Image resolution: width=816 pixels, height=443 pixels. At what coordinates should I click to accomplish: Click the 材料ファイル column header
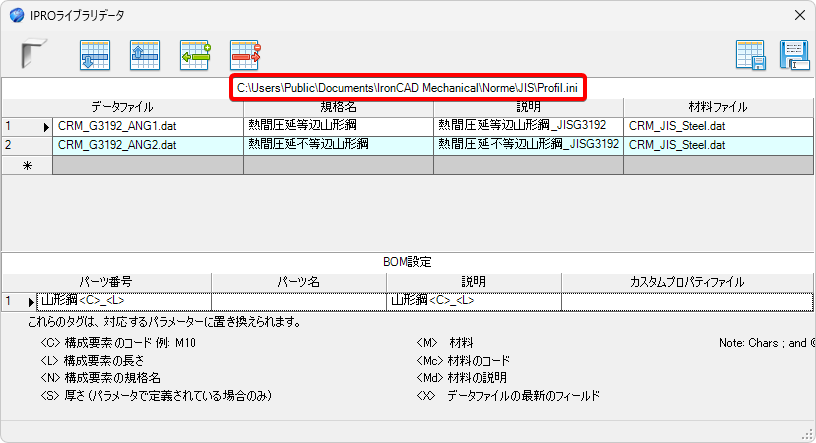718,107
